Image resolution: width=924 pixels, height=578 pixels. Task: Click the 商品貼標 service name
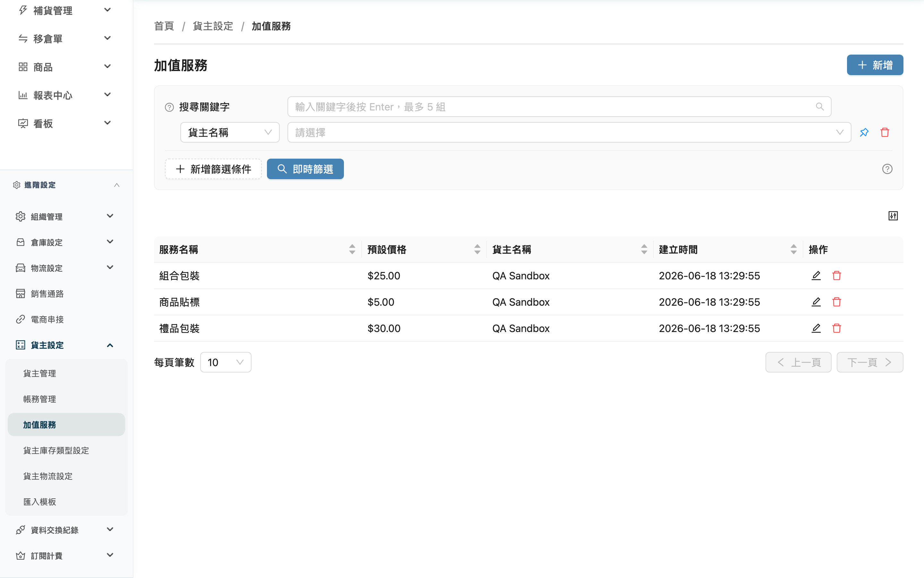179,302
